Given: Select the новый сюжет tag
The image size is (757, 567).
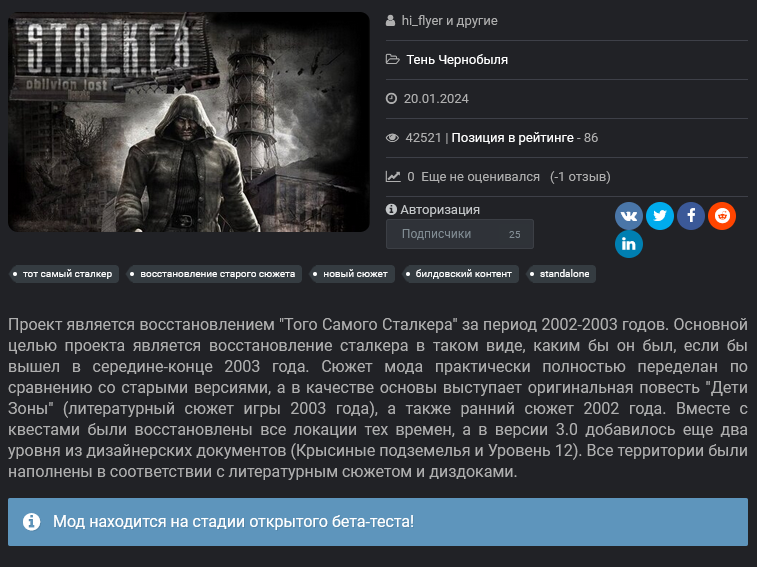Looking at the screenshot, I should pyautogui.click(x=352, y=274).
